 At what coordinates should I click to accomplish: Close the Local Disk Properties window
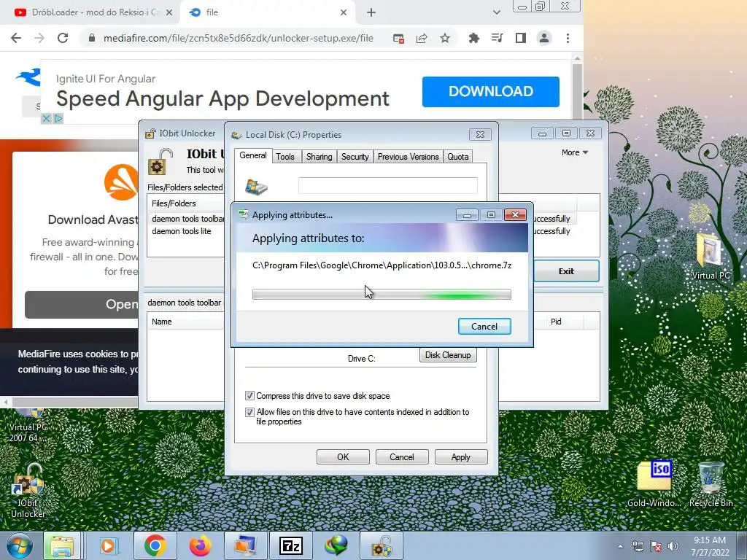point(480,135)
